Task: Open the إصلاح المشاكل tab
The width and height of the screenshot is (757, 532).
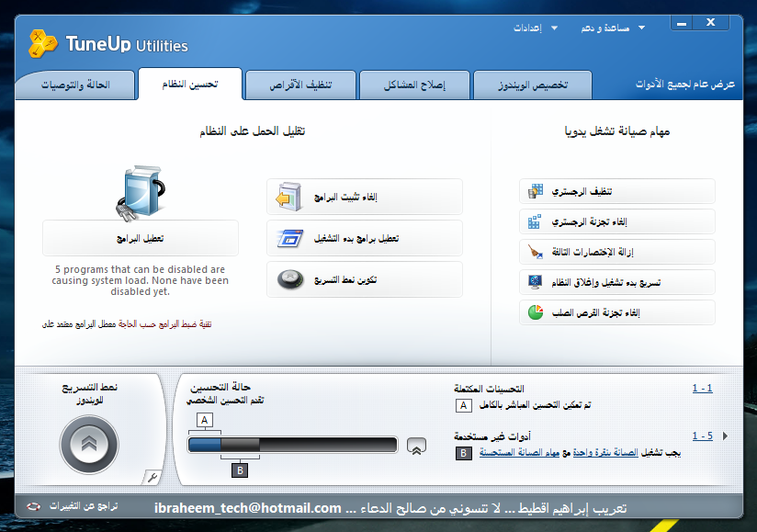Action: 414,85
